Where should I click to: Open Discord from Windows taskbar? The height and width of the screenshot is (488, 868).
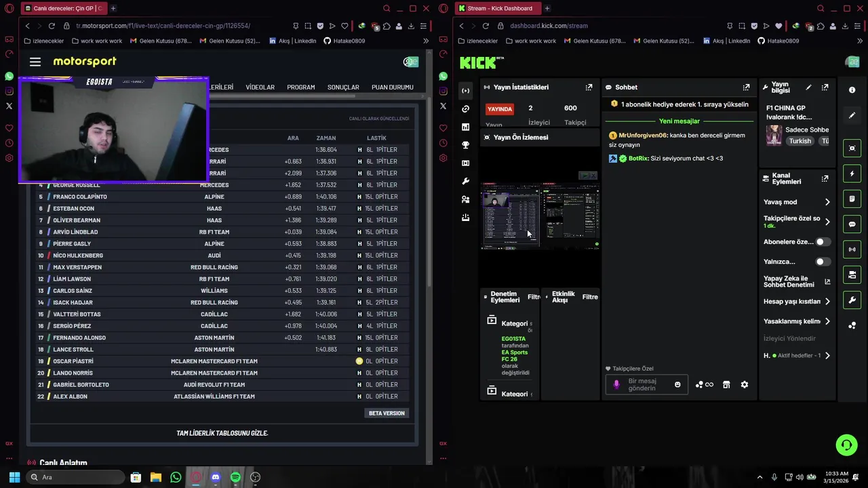(216, 477)
